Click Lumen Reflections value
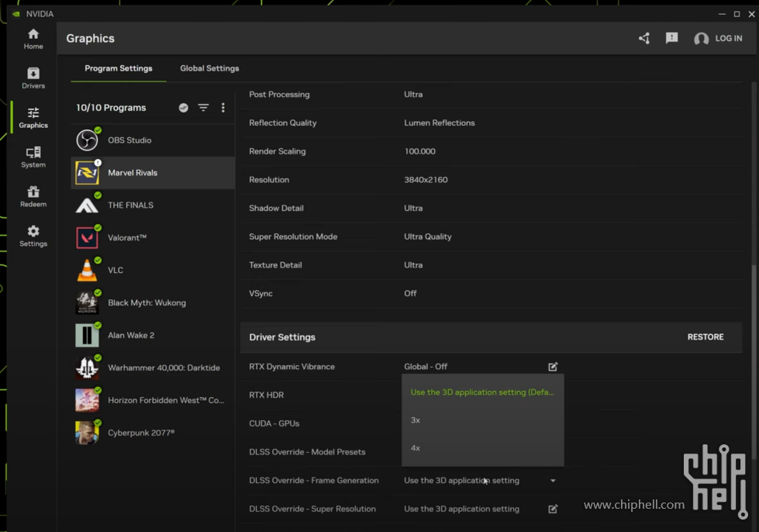 tap(440, 123)
